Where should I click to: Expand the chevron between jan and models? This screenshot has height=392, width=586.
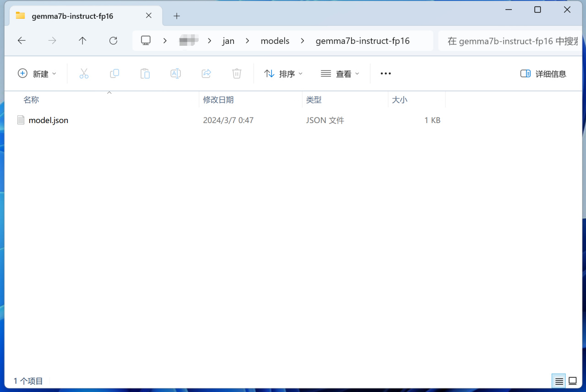248,41
